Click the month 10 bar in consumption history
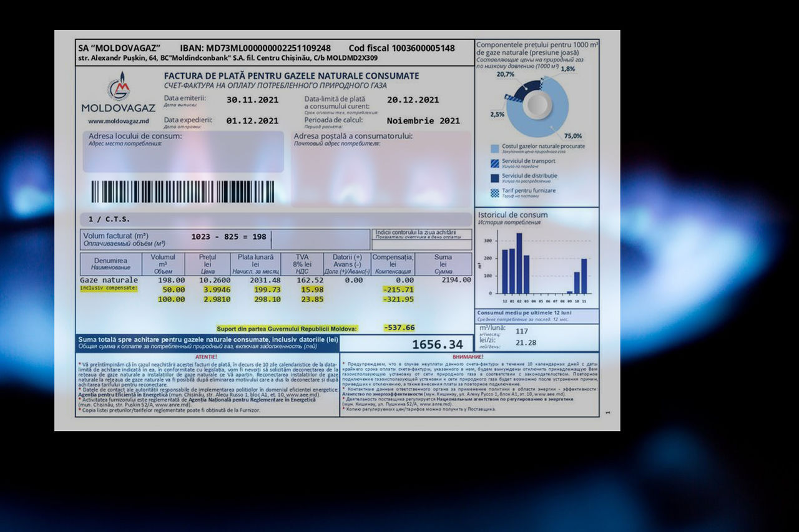 click(577, 283)
